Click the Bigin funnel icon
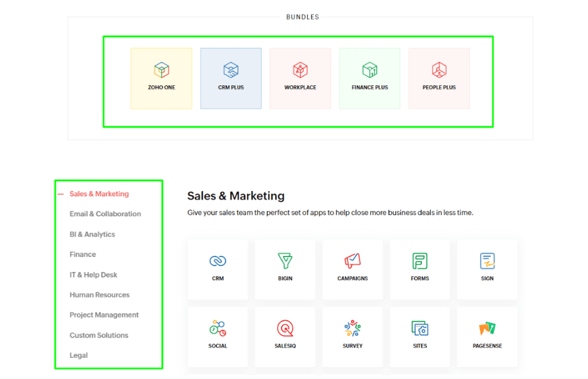 [x=285, y=261]
